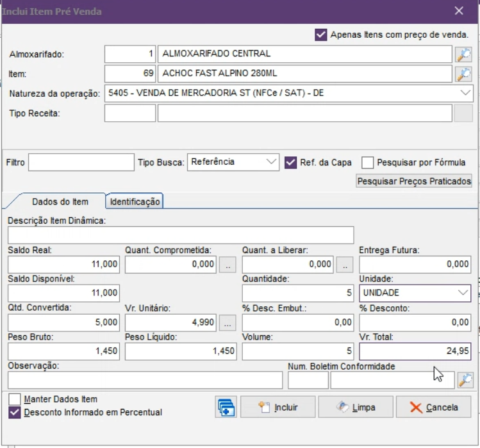This screenshot has height=448, width=480.
Task: Switch to the Identificação tab
Action: tap(135, 202)
